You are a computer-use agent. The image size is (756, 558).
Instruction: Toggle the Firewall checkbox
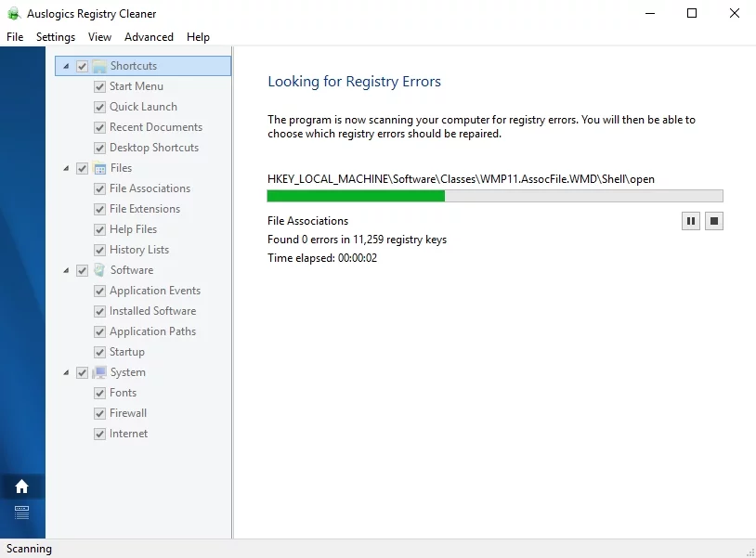pos(99,413)
